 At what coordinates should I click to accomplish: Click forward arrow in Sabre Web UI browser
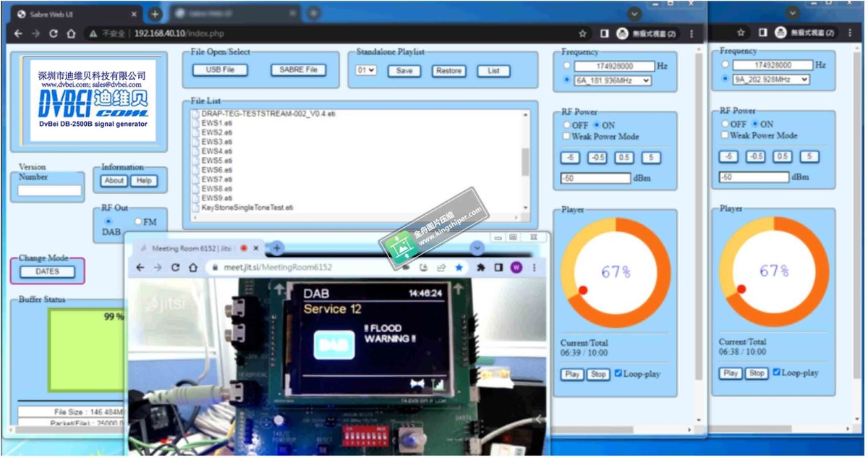[x=35, y=33]
